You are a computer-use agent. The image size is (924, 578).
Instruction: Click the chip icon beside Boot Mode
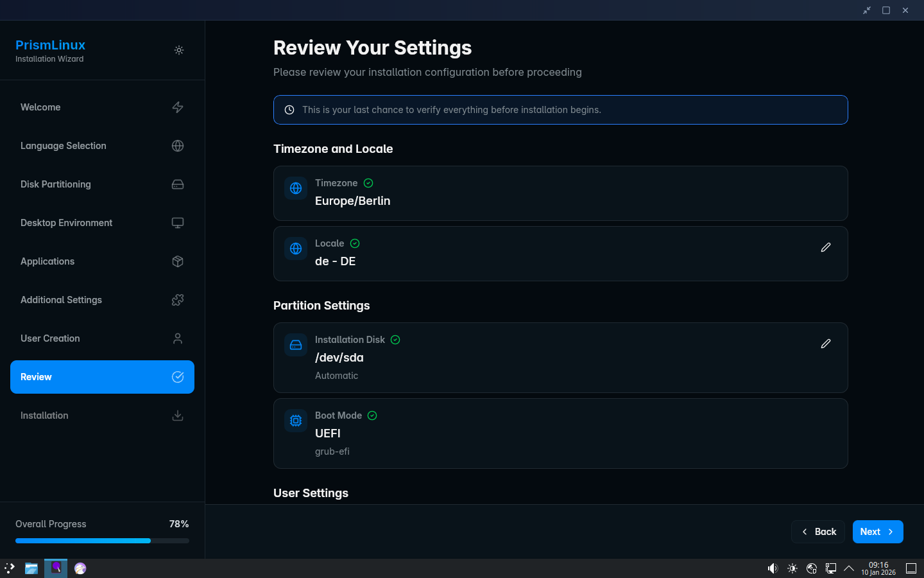[x=296, y=421]
